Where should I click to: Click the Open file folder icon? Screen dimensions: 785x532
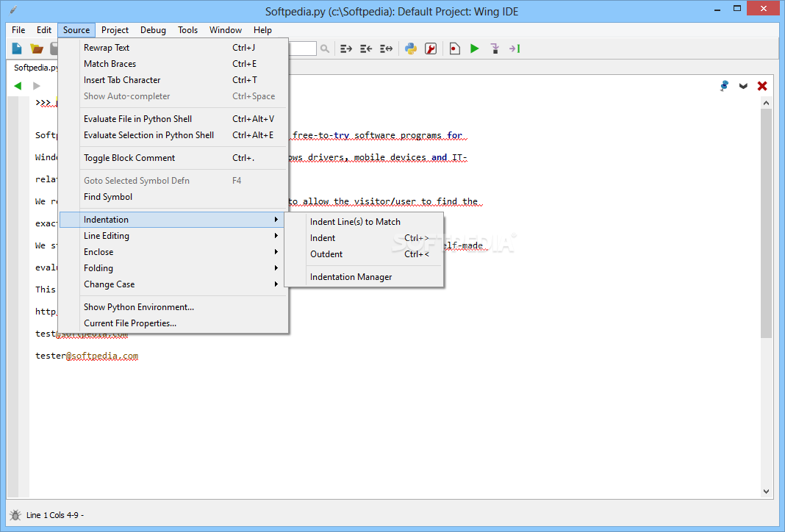(37, 48)
